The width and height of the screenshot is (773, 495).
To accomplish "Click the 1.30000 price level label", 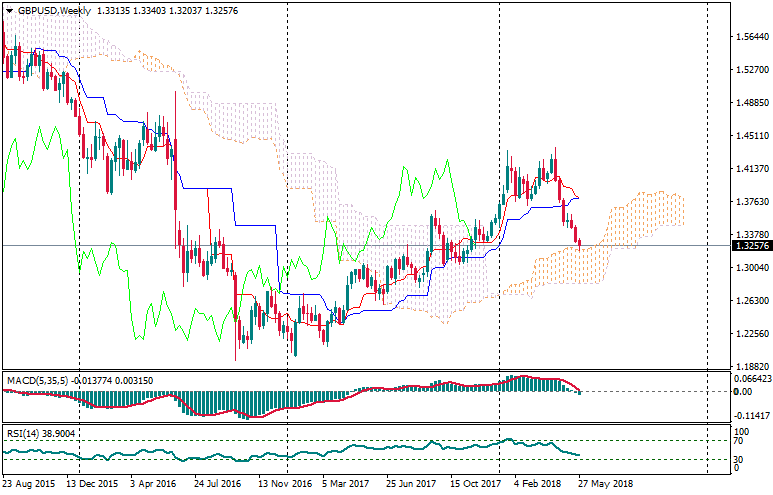I will [750, 268].
